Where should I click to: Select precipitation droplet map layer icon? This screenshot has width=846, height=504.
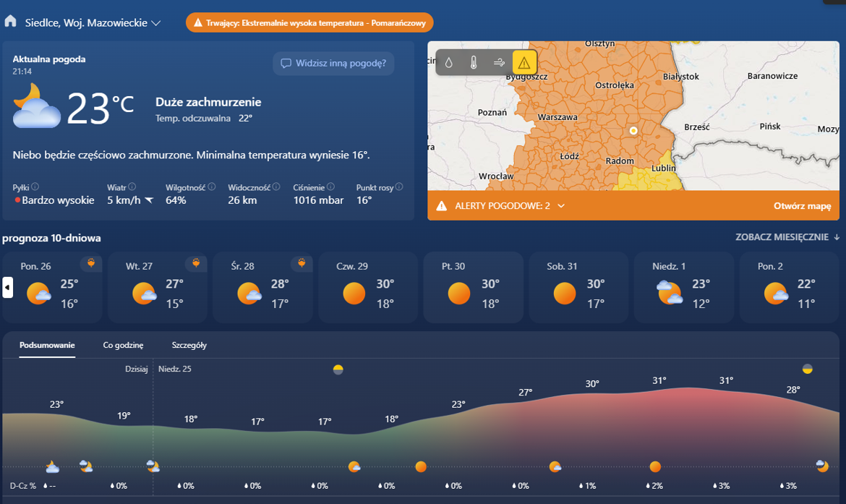pos(449,63)
